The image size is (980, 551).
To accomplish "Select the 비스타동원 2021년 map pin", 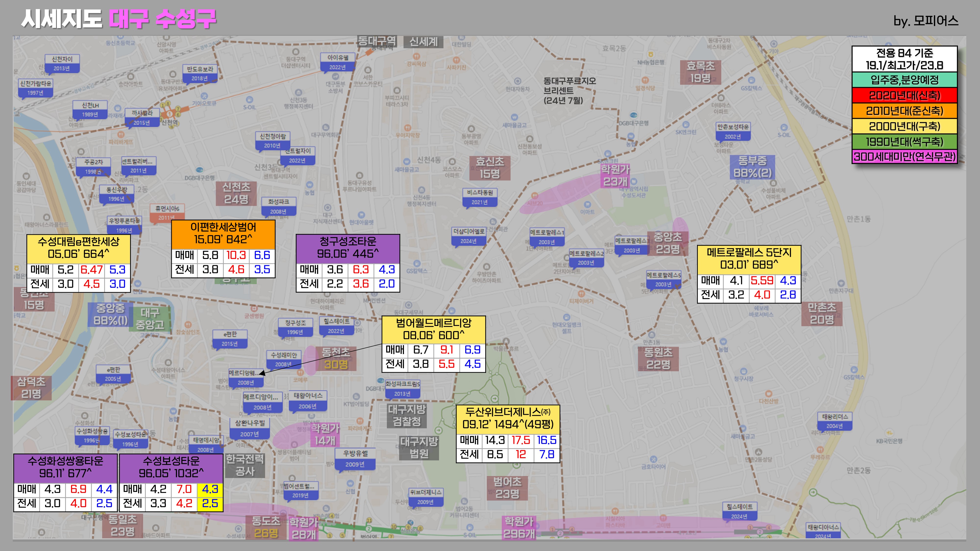I will click(480, 197).
